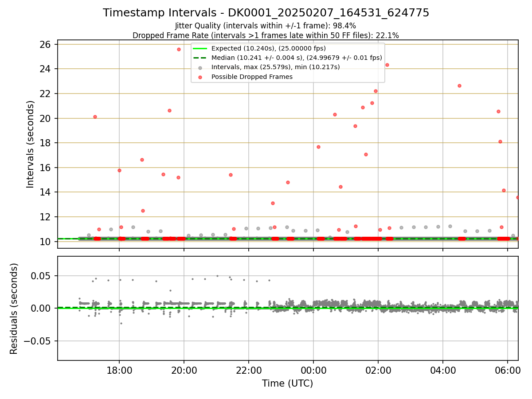
Task: Click the '00:00' x-axis tick label
Action: pyautogui.click(x=313, y=370)
